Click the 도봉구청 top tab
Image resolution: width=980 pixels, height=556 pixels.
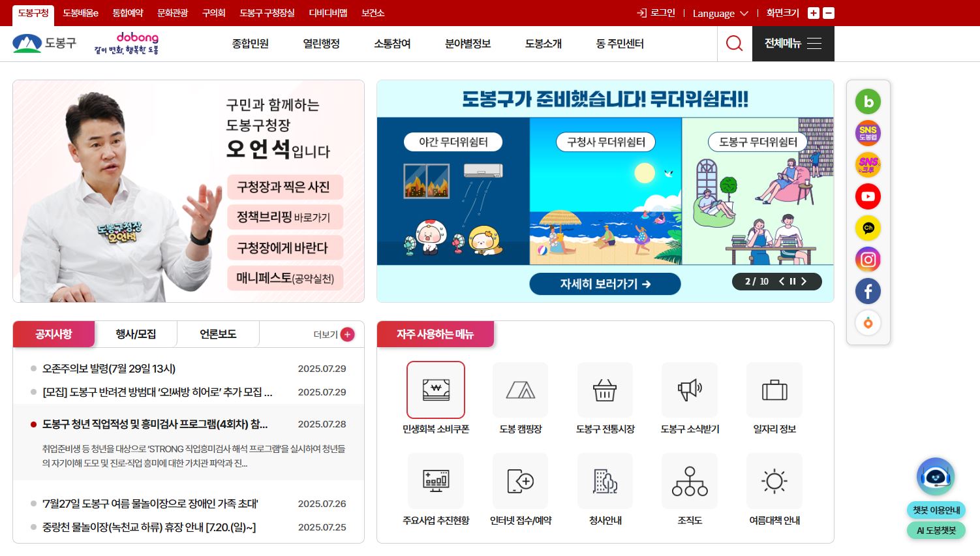tap(33, 13)
